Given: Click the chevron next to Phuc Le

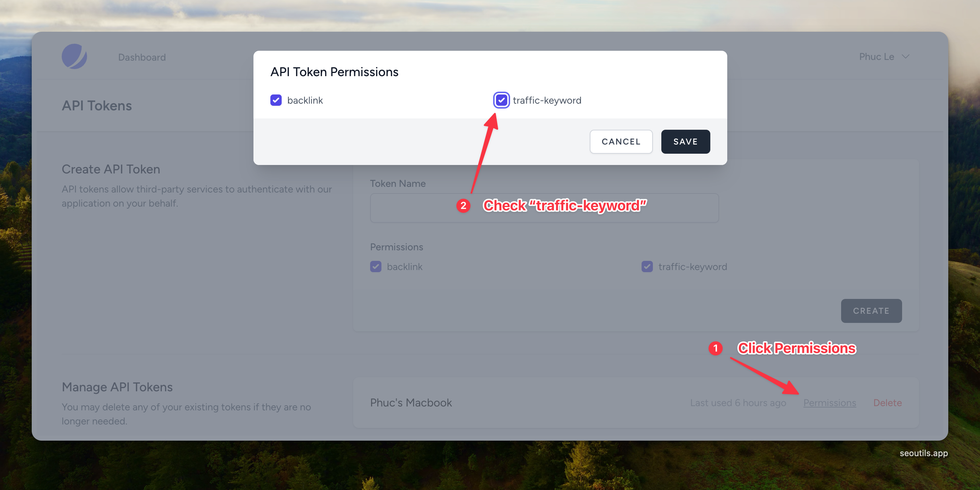Looking at the screenshot, I should 905,57.
